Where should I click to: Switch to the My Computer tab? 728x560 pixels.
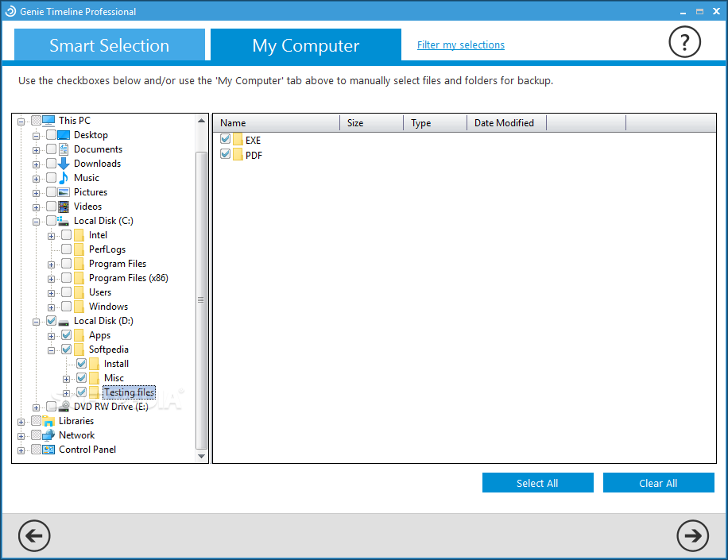pyautogui.click(x=306, y=45)
